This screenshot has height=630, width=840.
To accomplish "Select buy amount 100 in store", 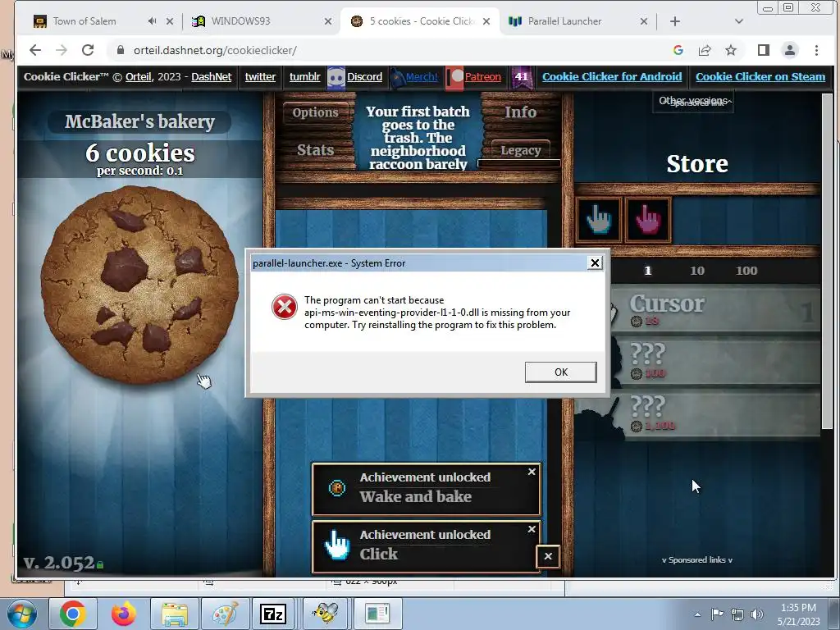I will point(746,271).
